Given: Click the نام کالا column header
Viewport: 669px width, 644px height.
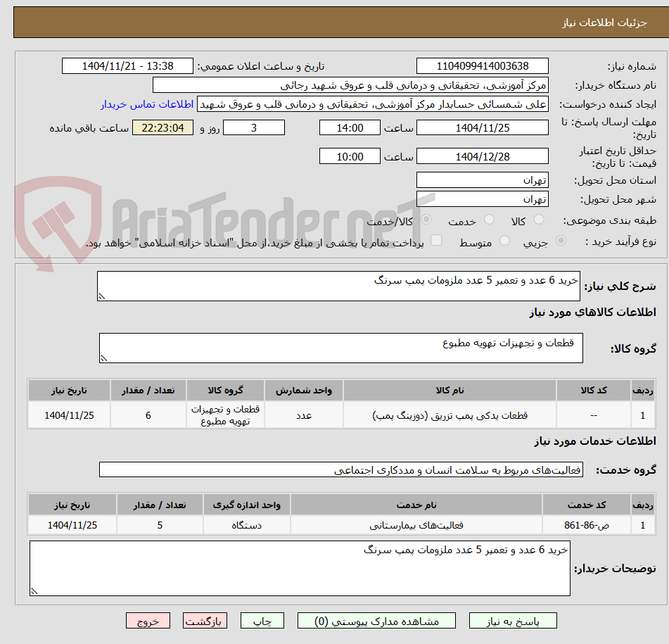Looking at the screenshot, I should point(450,390).
